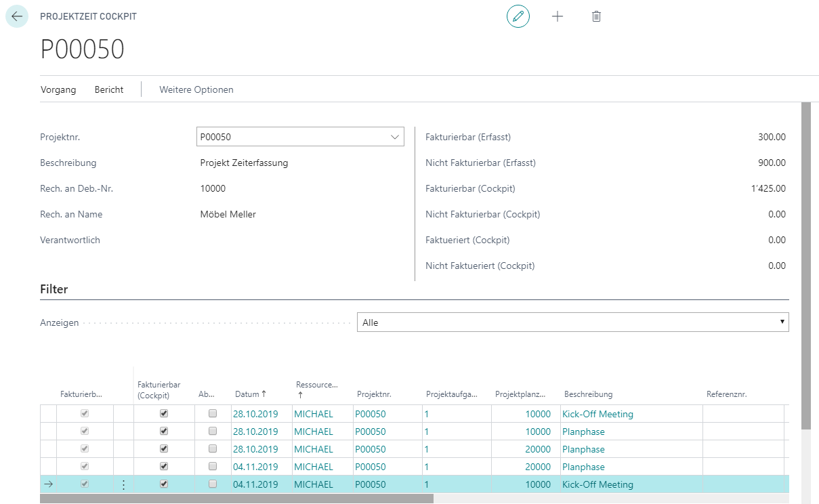Screen dimensions: 819x504
Task: Check the Ab... box in 28.10.2019 Planphase 20000 row
Action: (x=213, y=448)
